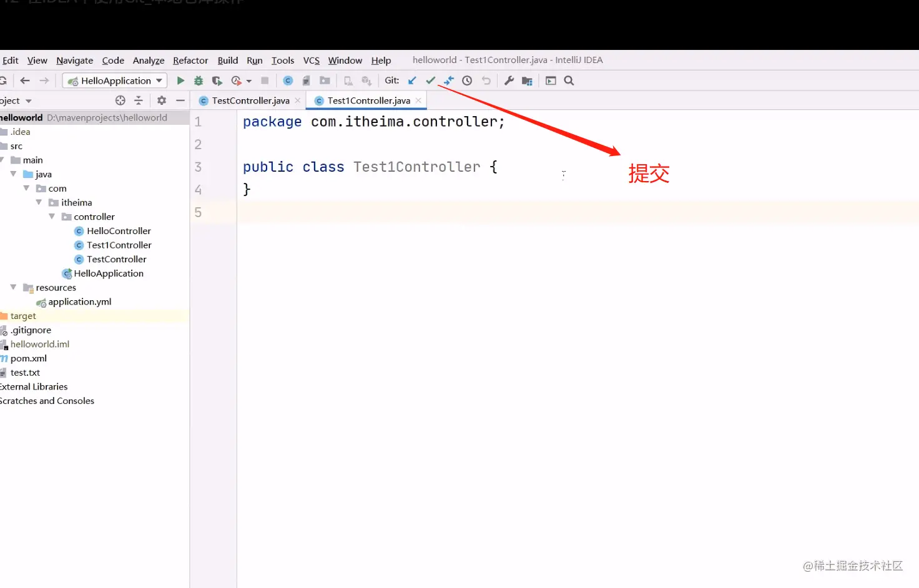
Task: Open the Run menu
Action: 255,61
